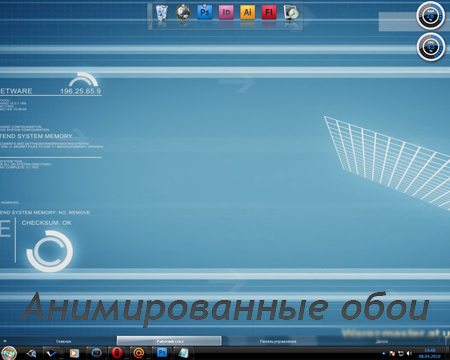Open the checkmark application on taskbar
Viewport: 450px width, 360px height.
coord(51,353)
